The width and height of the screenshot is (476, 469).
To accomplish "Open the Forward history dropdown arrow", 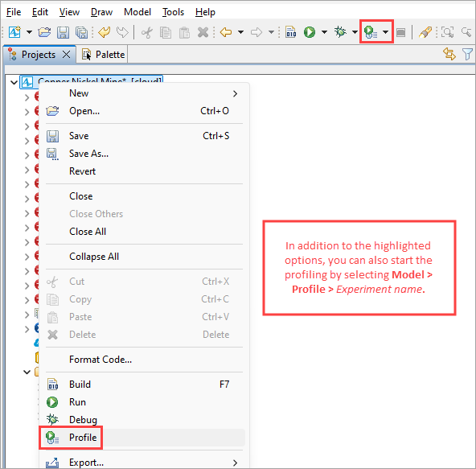I will (x=272, y=32).
